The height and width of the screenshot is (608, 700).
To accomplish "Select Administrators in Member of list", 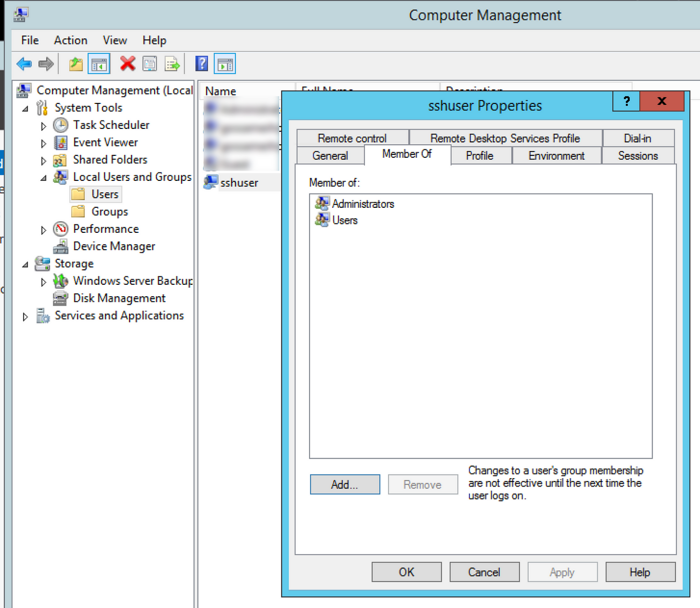I will coord(355,203).
